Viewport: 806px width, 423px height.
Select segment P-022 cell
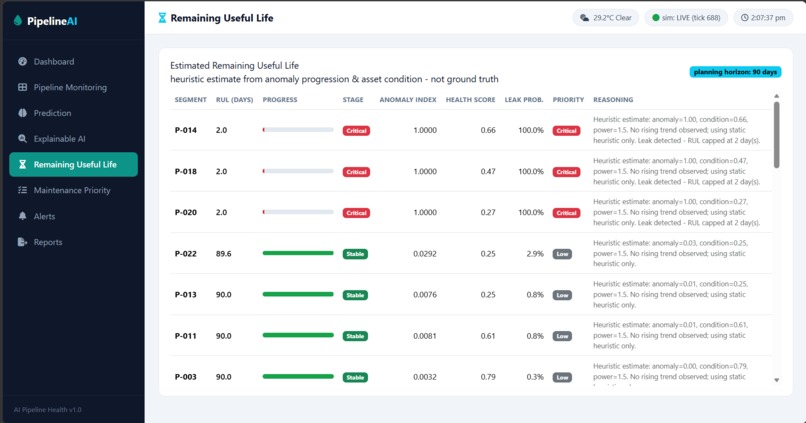pyautogui.click(x=186, y=253)
